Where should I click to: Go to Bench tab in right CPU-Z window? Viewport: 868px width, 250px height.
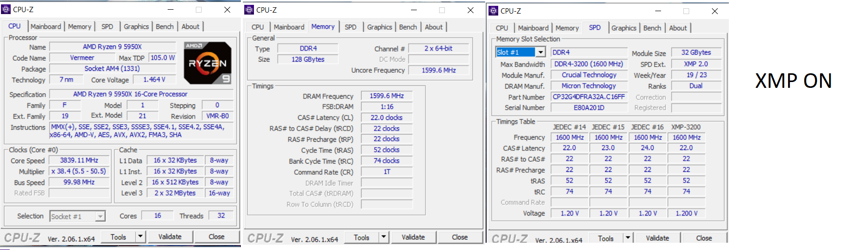pyautogui.click(x=652, y=28)
